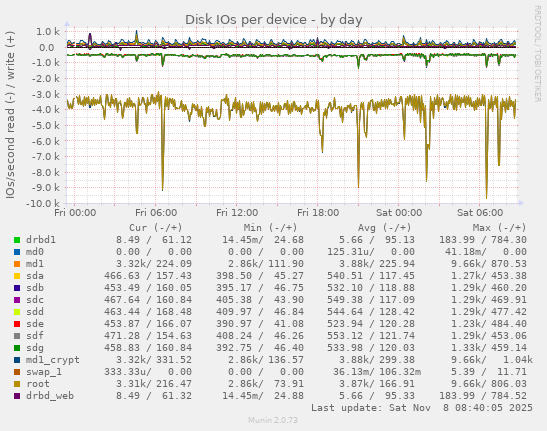Click the sdd lime legend swatch
547x431 pixels.
(x=17, y=312)
